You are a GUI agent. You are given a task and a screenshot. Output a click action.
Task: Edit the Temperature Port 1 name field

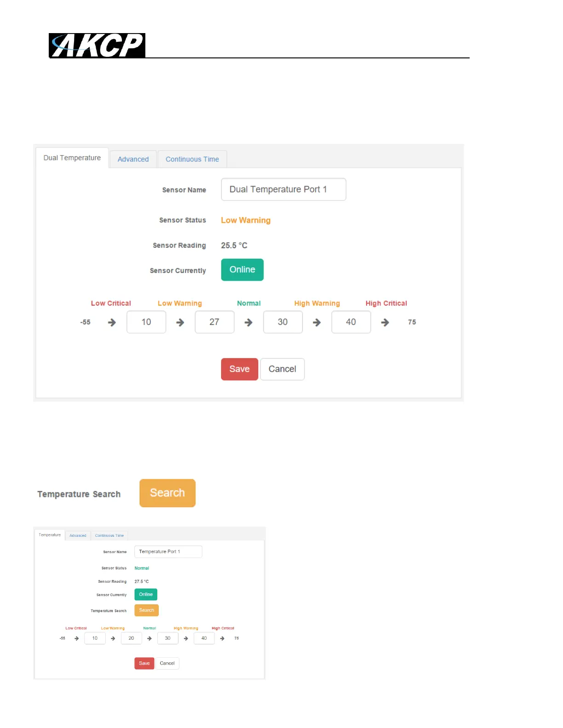[x=168, y=552]
